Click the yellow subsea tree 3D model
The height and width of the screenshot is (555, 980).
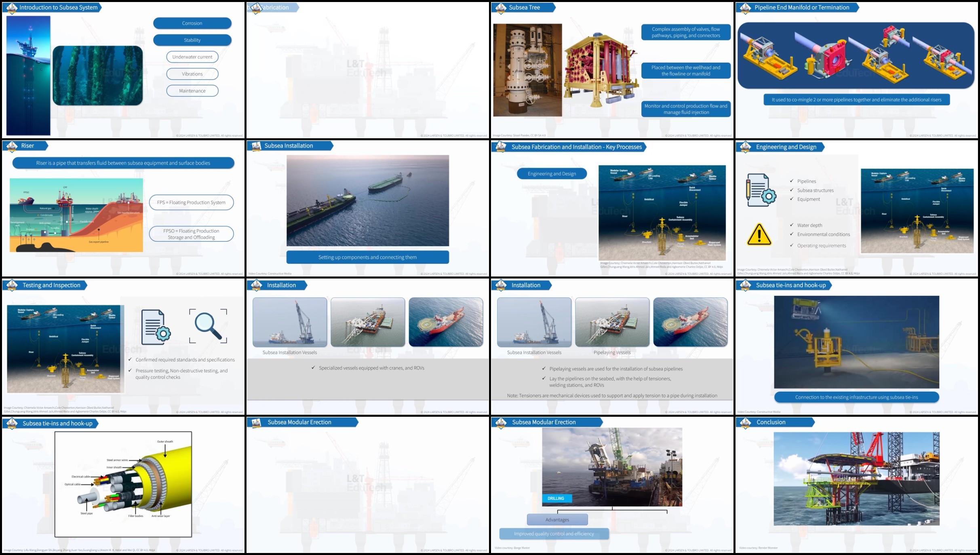click(601, 71)
